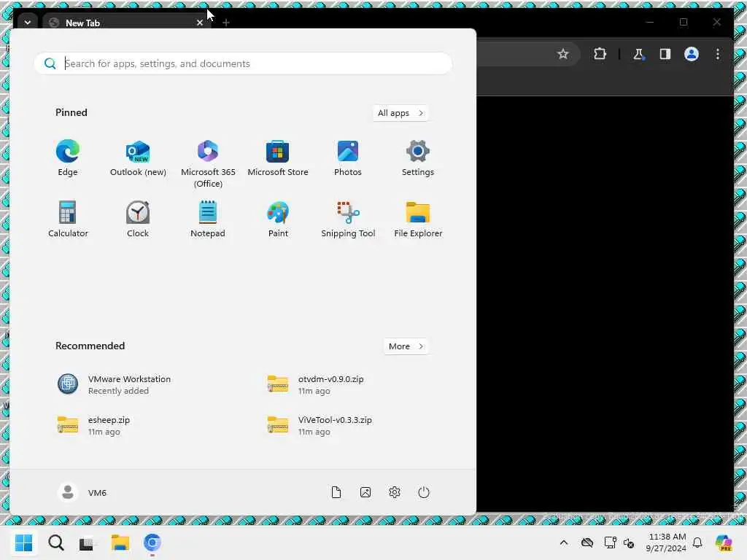Click the cloud sync-off tray icon
Image resolution: width=747 pixels, height=560 pixels.
587,542
